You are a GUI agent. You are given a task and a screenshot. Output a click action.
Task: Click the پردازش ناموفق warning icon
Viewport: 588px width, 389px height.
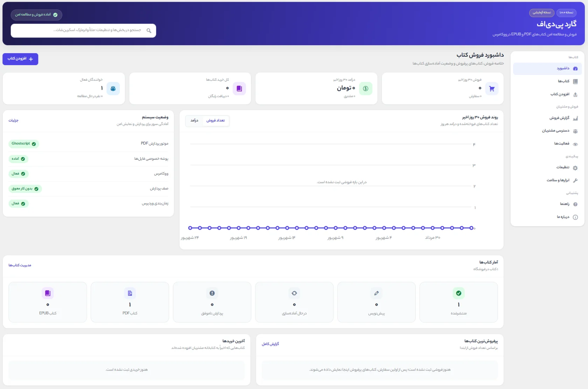212,293
